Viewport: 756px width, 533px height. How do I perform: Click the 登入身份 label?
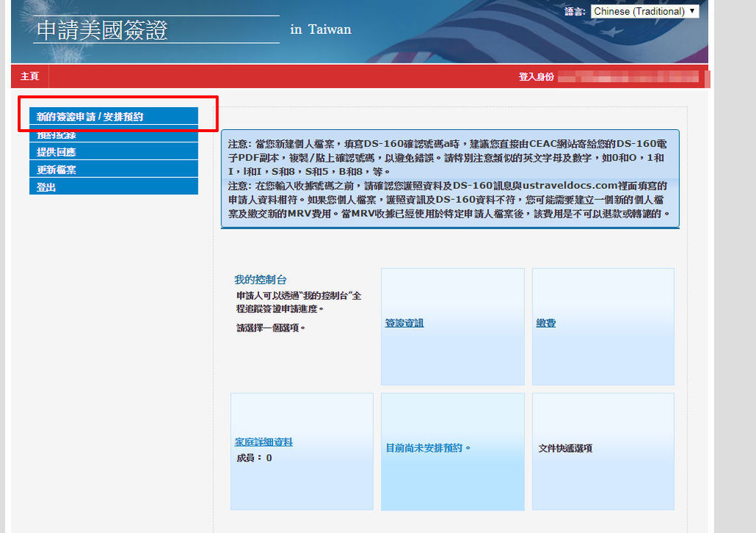(536, 77)
